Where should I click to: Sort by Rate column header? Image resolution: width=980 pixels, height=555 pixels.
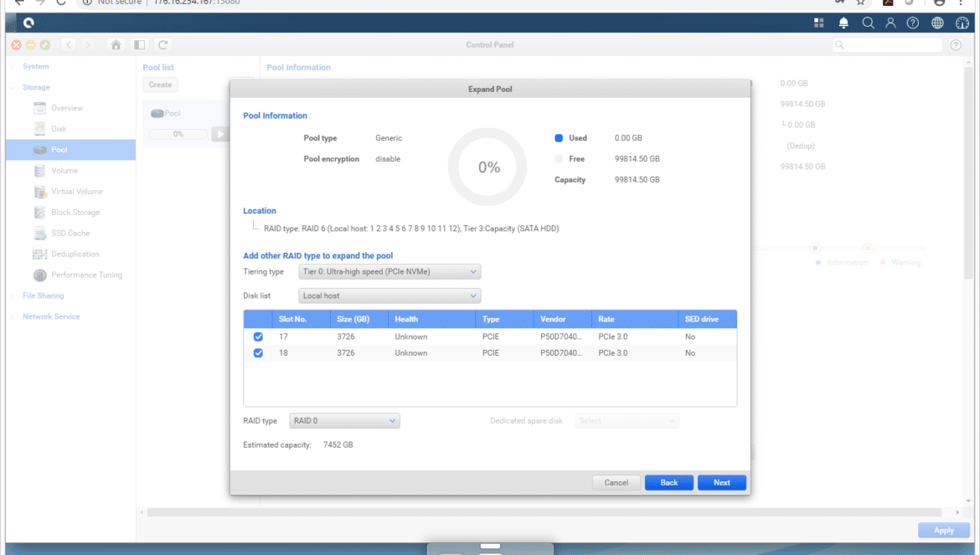click(635, 319)
